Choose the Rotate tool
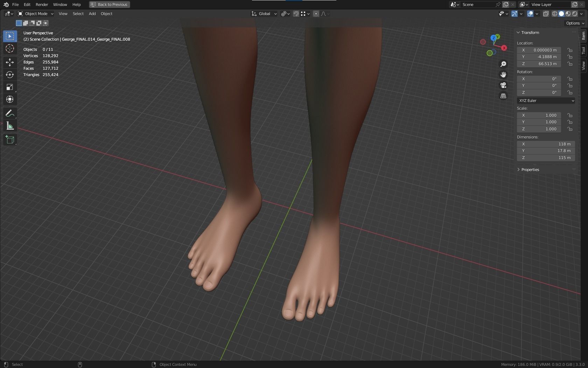588x368 pixels. point(10,75)
